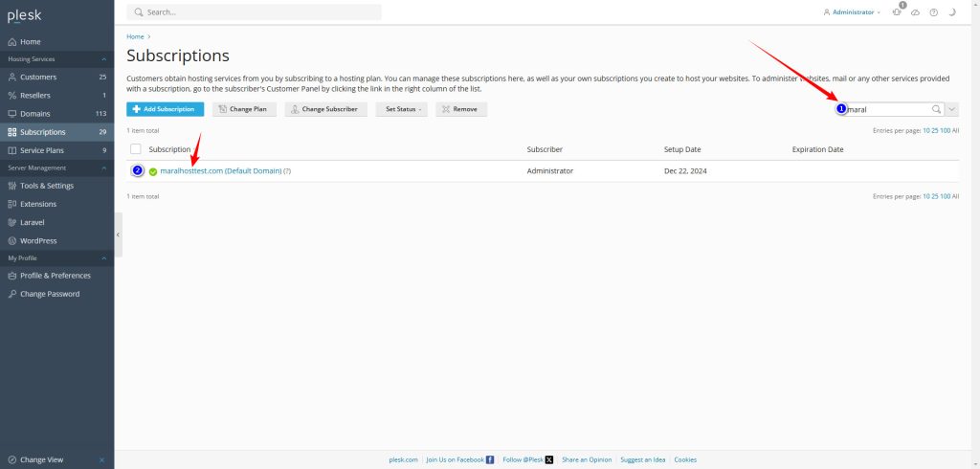This screenshot has height=469, width=980.
Task: Open the Administrator account dropdown
Action: [852, 12]
